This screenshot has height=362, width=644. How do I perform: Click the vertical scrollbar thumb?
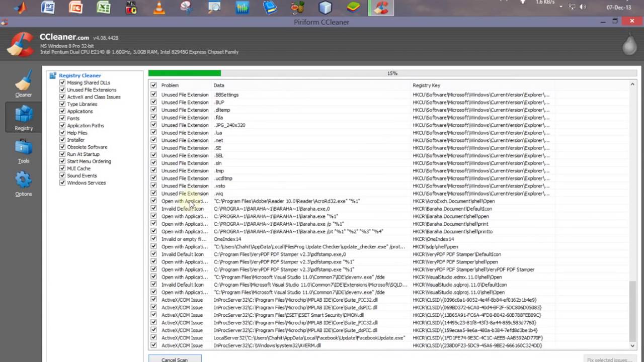pos(633,311)
